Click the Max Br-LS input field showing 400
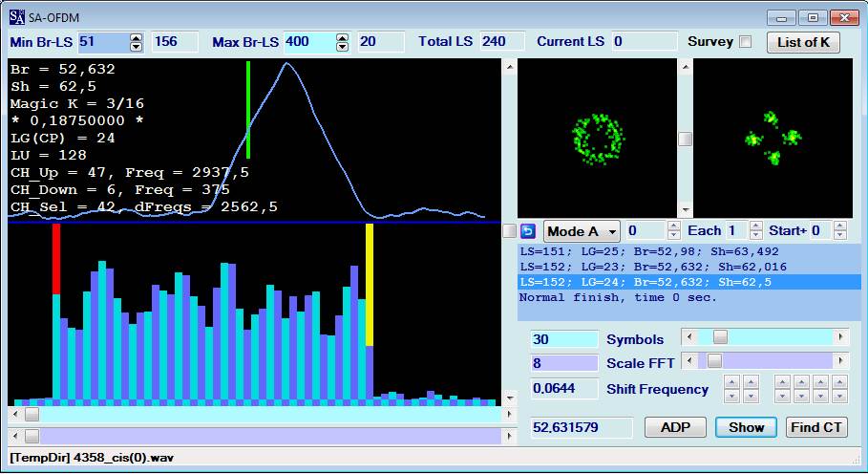This screenshot has height=474, width=868. [310, 42]
